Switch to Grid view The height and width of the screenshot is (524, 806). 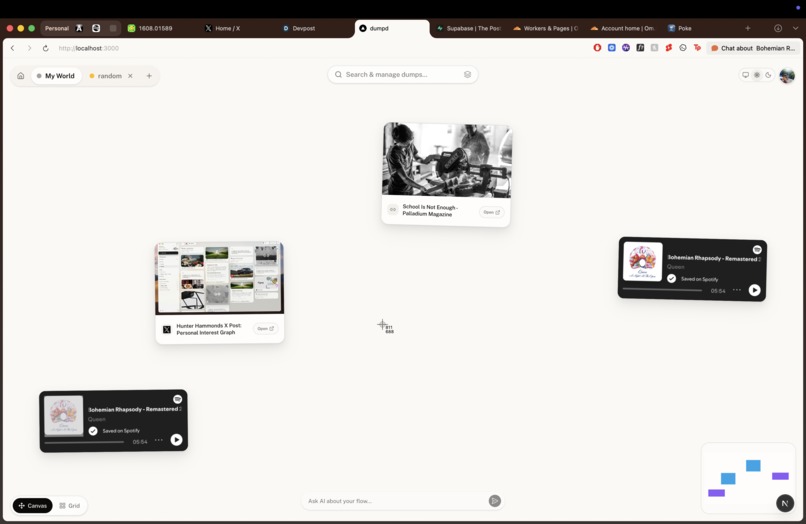pos(70,505)
